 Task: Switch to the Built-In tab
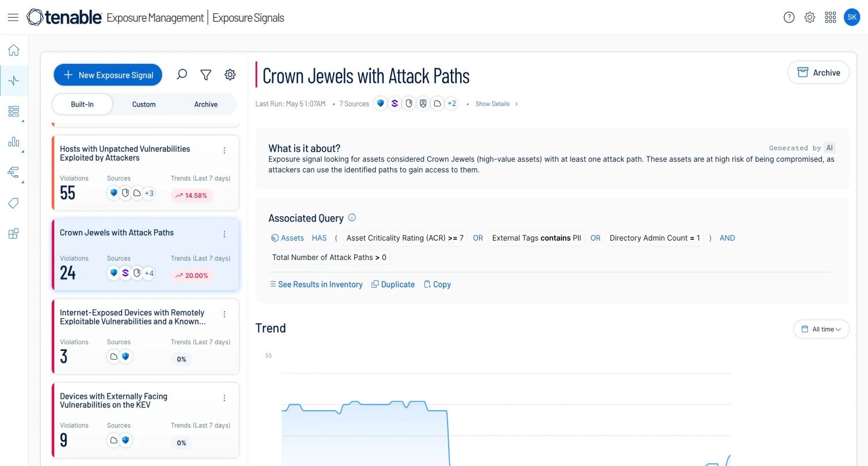82,104
